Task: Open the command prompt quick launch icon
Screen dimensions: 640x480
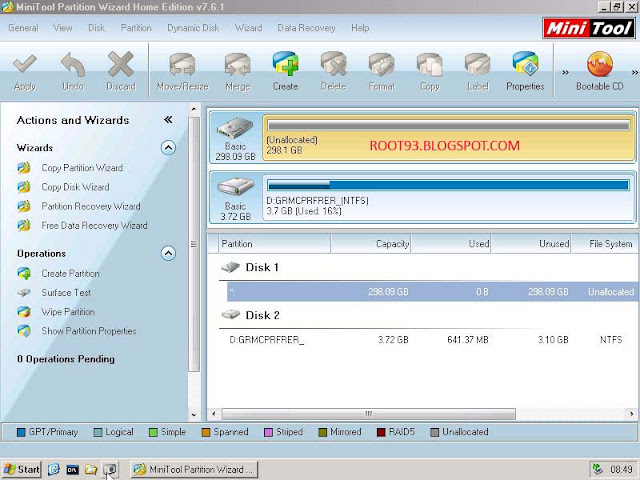Action: [72, 470]
